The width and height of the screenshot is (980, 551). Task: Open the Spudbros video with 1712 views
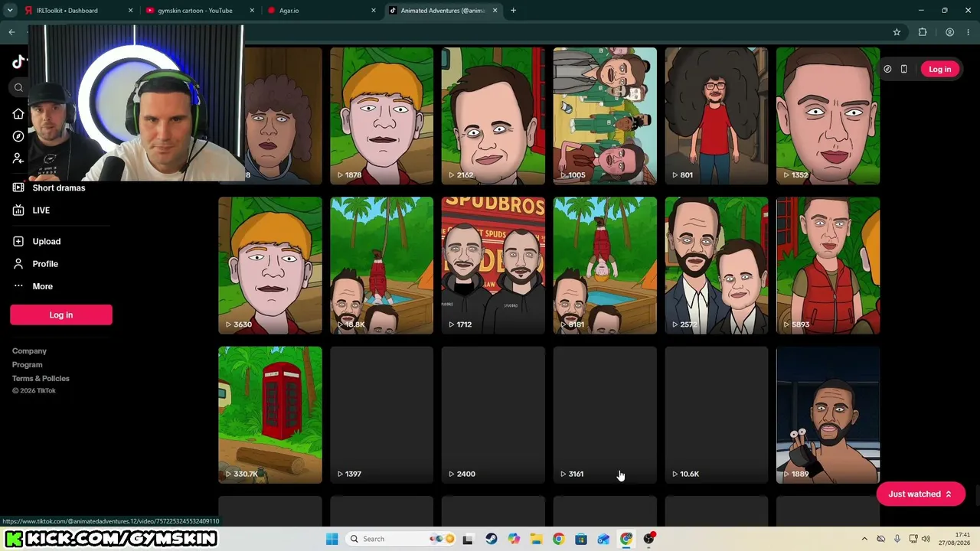click(x=493, y=266)
